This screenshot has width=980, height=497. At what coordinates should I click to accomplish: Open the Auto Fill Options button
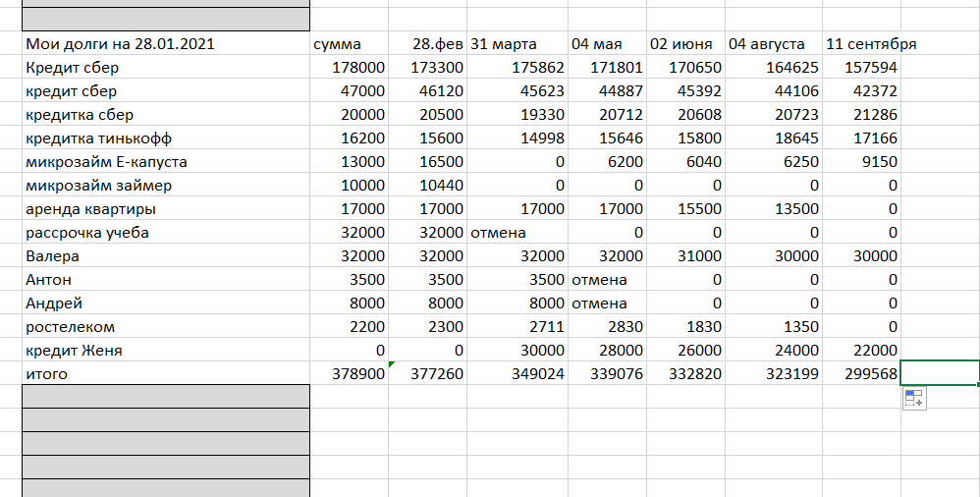click(x=914, y=398)
